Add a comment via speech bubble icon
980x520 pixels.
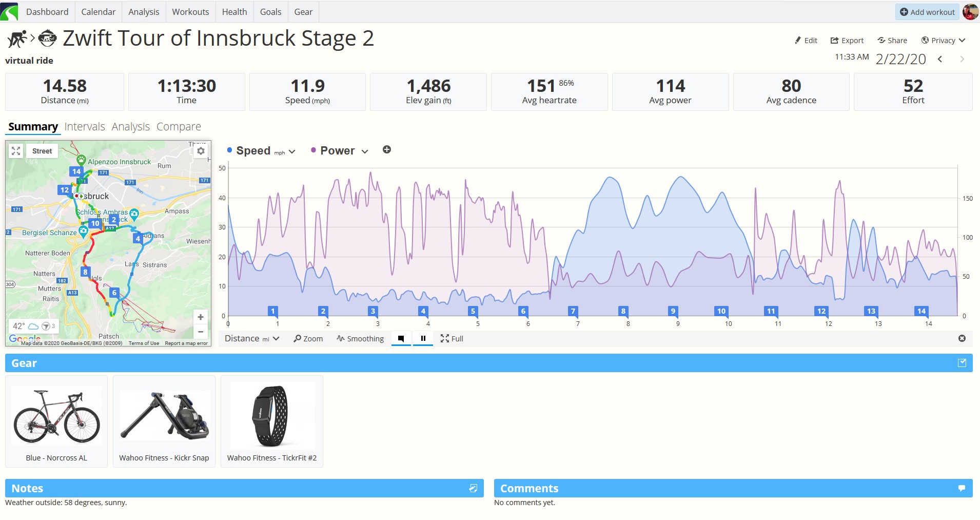[962, 488]
